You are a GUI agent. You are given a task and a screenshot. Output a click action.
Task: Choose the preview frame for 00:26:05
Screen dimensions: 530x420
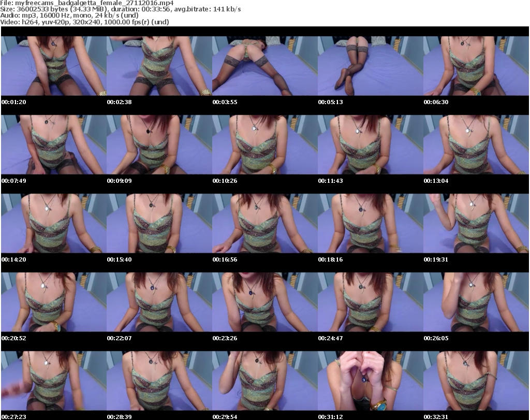click(x=476, y=302)
